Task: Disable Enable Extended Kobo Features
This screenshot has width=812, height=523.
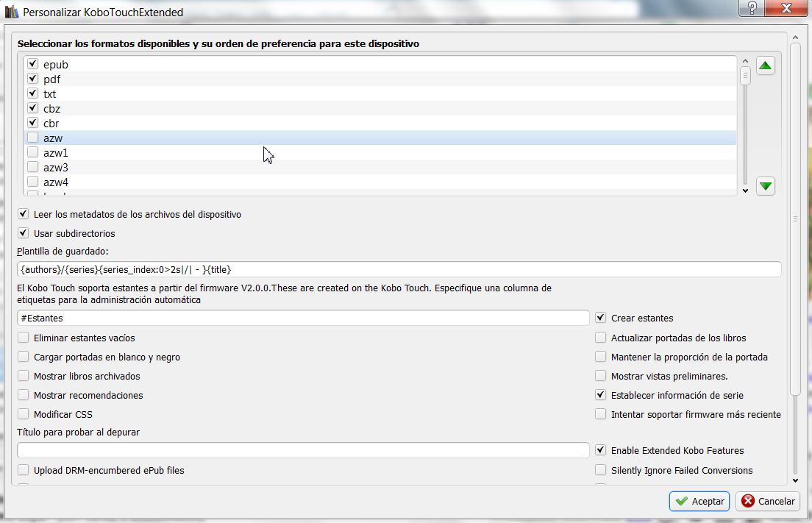Action: pos(601,450)
